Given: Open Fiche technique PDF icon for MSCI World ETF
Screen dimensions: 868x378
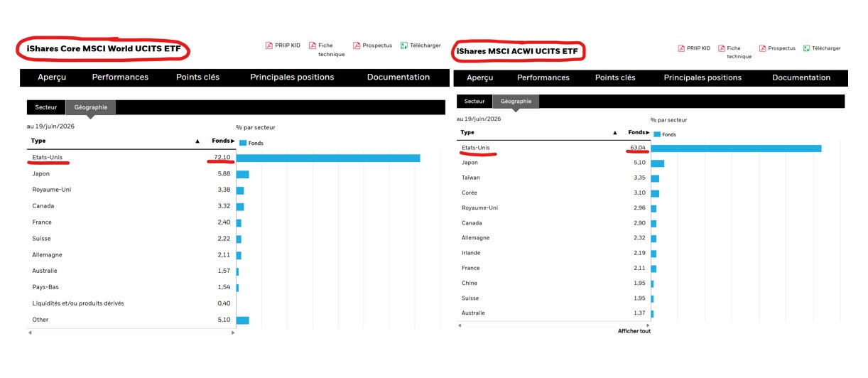Looking at the screenshot, I should click(x=313, y=45).
